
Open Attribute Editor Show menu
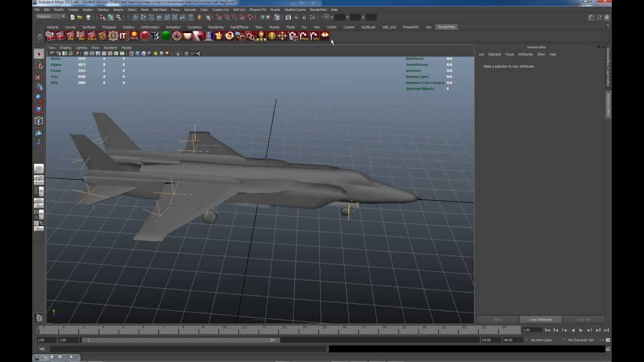point(541,54)
